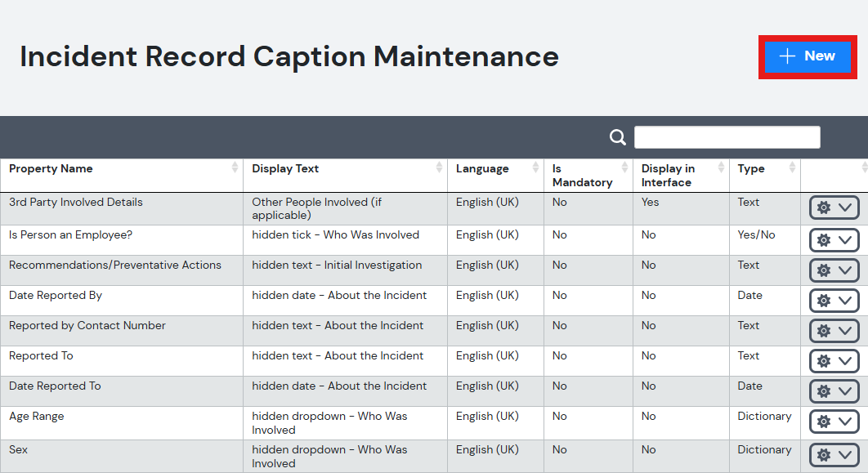Sort by Property Name column arrows

(235, 167)
